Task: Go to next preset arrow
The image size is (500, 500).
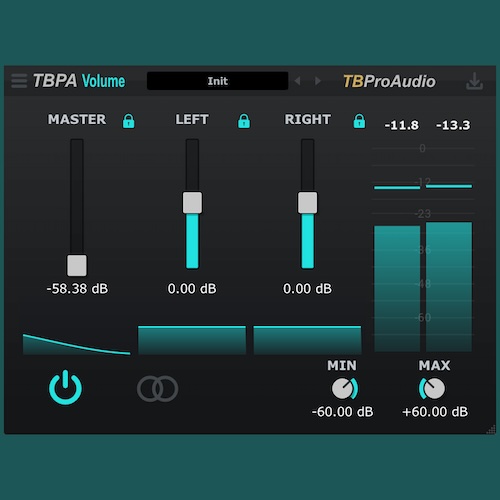Action: [x=318, y=81]
